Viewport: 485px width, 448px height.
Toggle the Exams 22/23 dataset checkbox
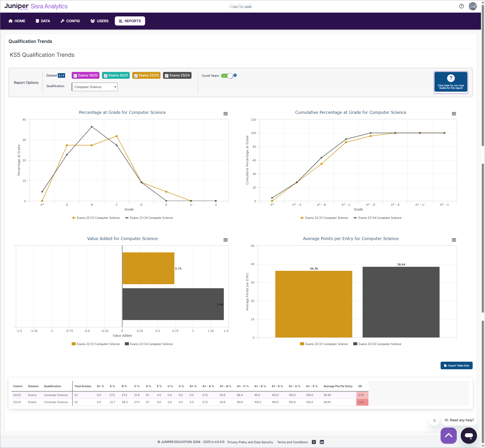coord(136,76)
